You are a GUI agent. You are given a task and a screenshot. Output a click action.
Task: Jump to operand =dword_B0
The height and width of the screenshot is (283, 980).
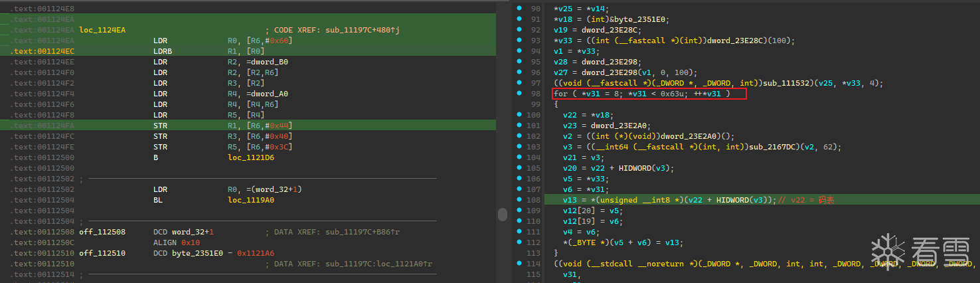point(268,62)
